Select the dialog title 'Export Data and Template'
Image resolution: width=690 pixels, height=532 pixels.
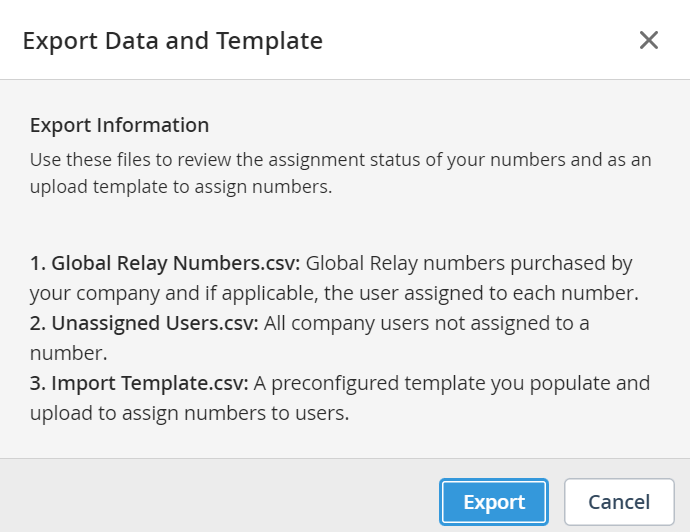point(173,41)
